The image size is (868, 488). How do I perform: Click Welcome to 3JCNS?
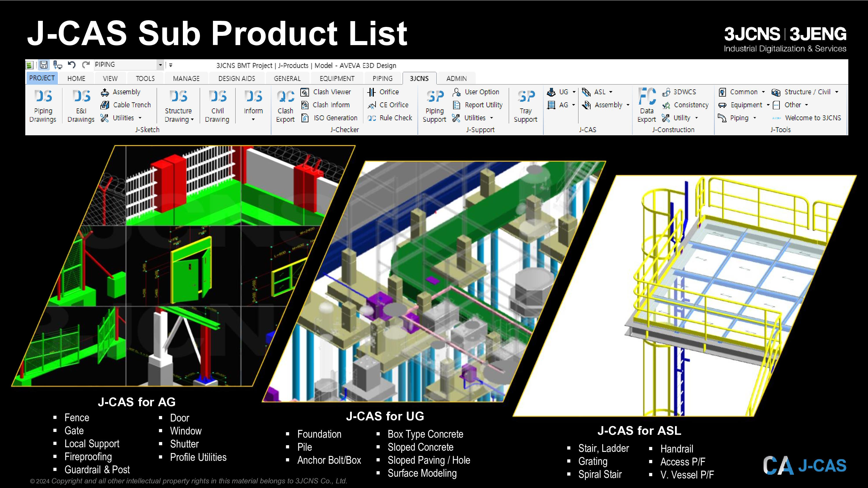tap(806, 118)
